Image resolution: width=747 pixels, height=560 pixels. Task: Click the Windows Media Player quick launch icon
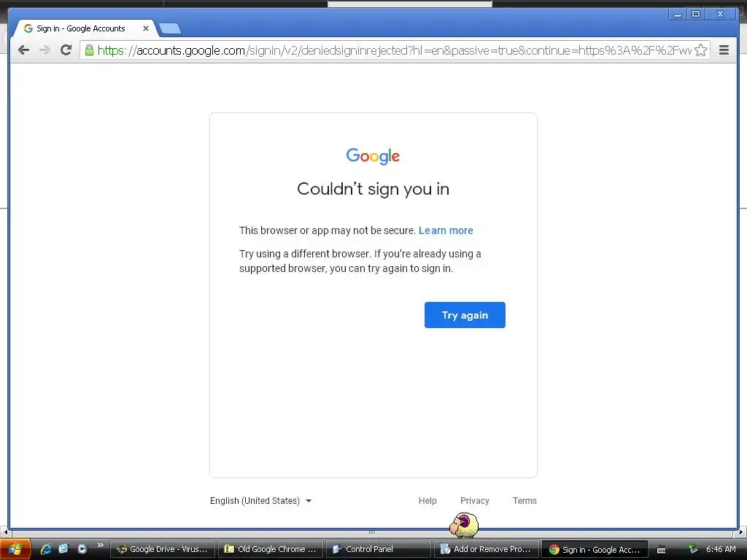(x=82, y=549)
